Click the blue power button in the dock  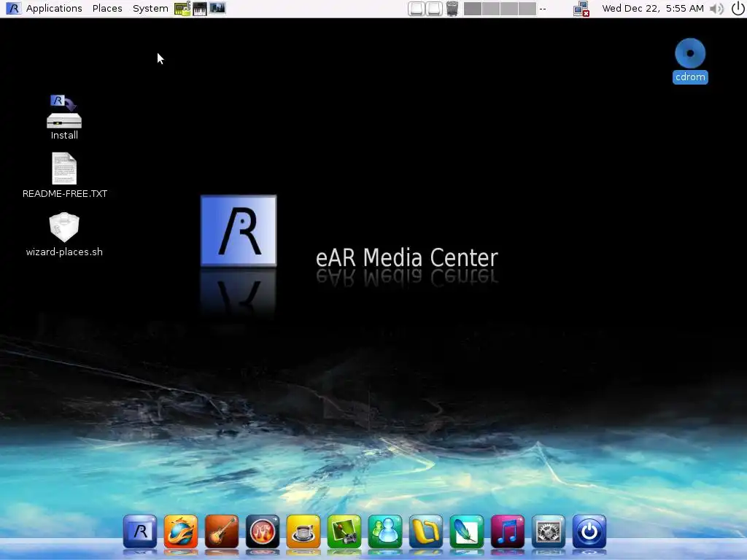589,532
